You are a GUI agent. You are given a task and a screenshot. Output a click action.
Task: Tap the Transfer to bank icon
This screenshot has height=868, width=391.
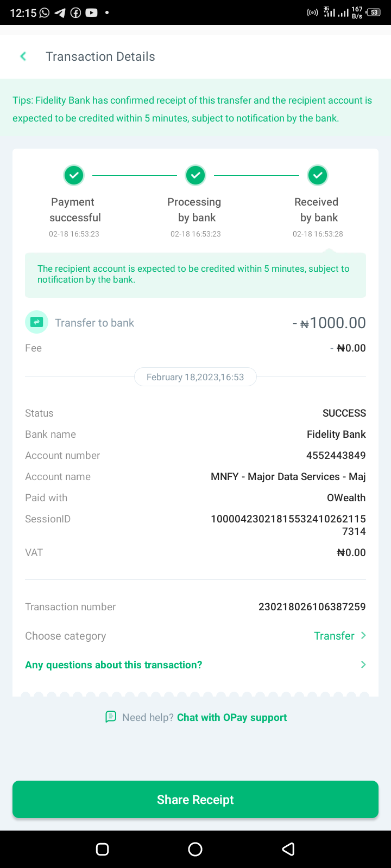(36, 322)
